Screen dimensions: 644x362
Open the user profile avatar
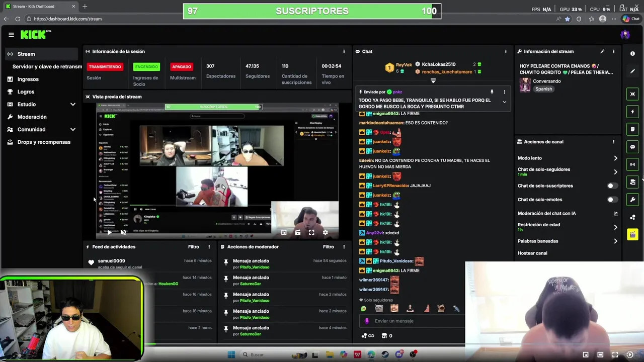pyautogui.click(x=625, y=35)
